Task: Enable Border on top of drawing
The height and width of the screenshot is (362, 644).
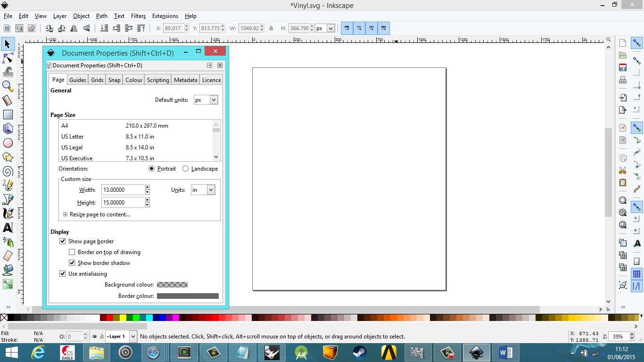Action: (72, 252)
